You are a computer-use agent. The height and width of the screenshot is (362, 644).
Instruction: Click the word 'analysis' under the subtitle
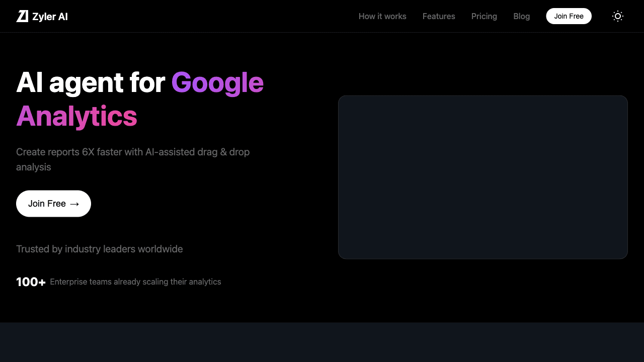33,167
